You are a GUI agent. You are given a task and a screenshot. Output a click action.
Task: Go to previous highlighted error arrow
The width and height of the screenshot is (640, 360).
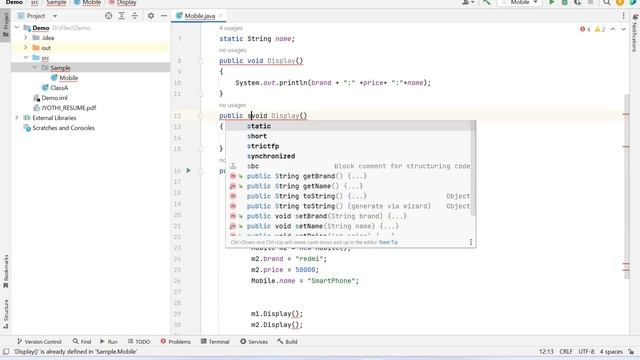pos(613,29)
